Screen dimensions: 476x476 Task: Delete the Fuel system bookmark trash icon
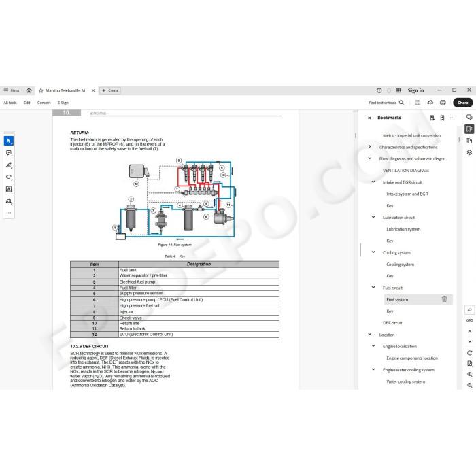[x=444, y=299]
